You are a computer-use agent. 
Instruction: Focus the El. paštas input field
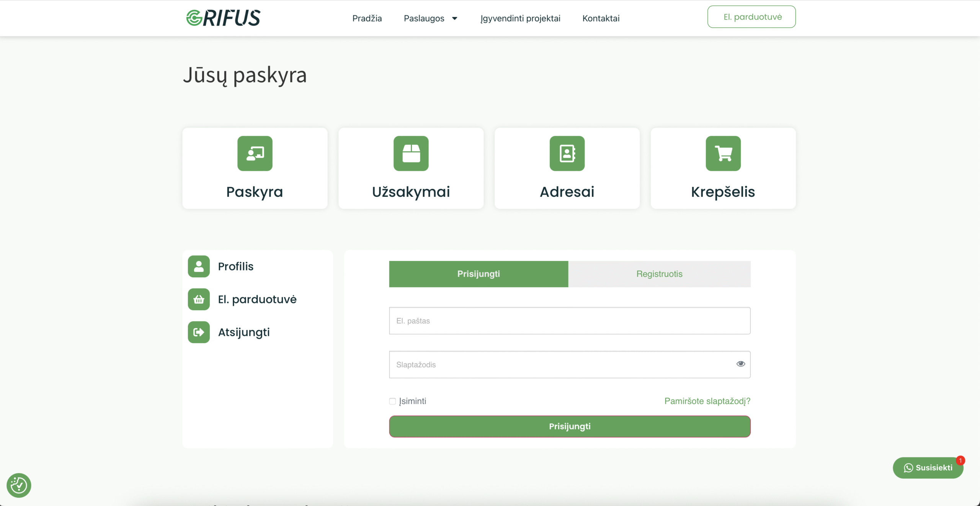(x=570, y=321)
